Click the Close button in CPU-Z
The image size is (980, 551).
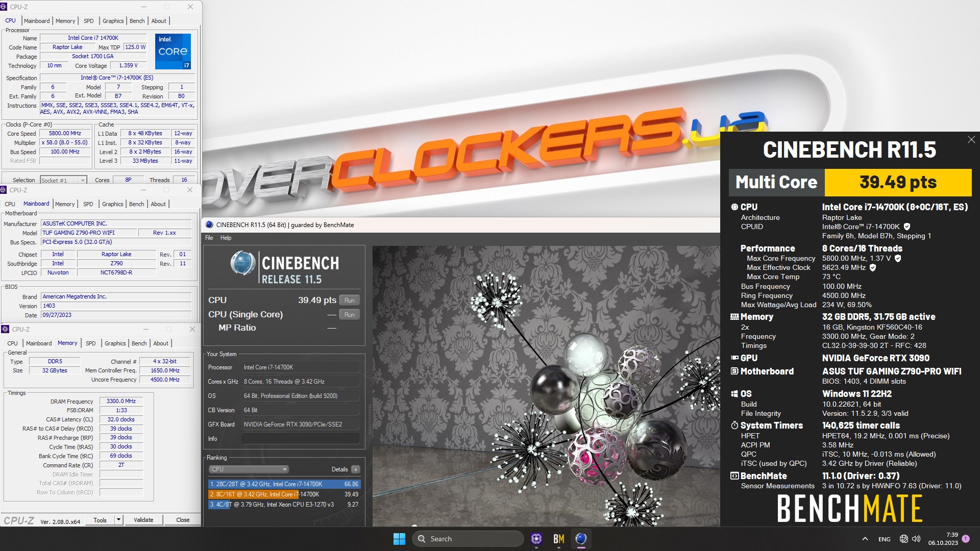[x=183, y=520]
